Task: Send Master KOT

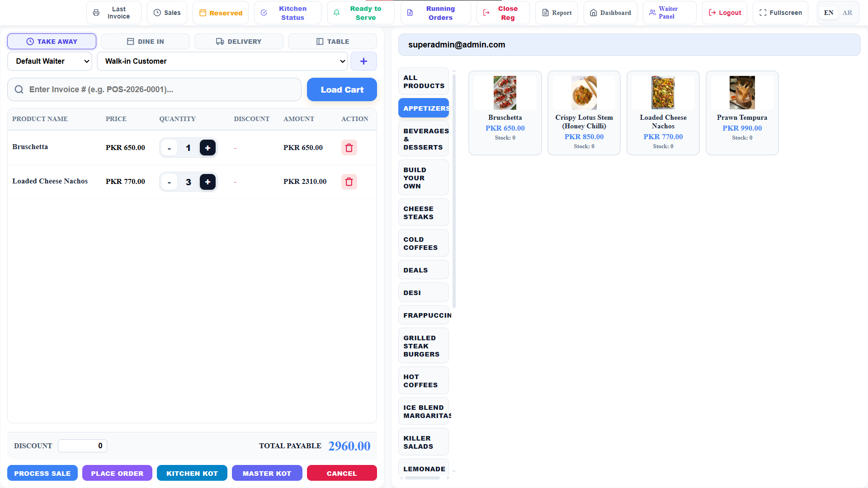Action: [267, 473]
